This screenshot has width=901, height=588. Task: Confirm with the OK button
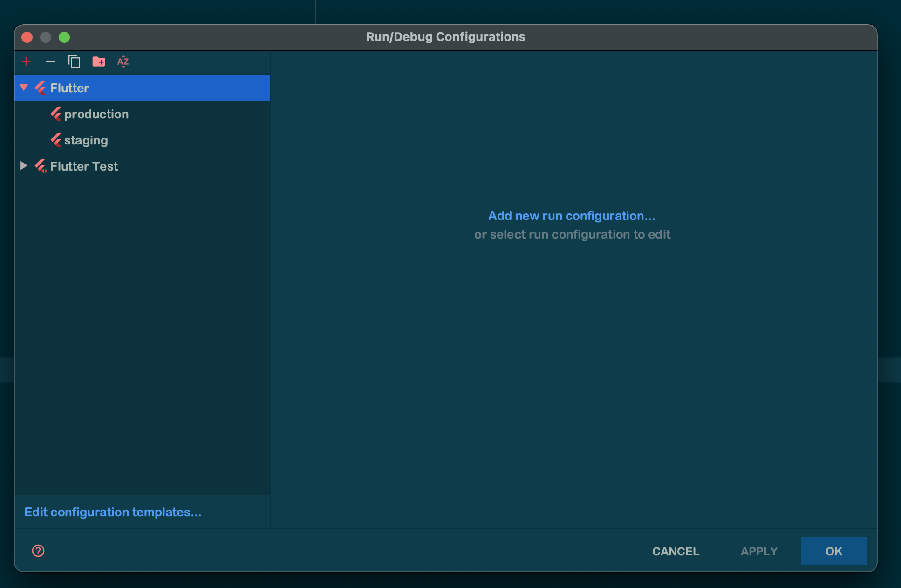click(833, 551)
